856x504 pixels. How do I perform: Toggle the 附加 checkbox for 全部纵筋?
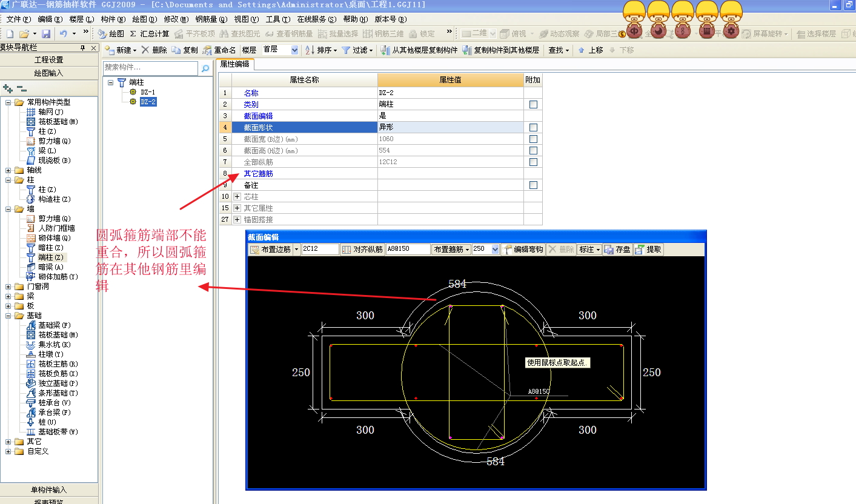click(x=533, y=162)
